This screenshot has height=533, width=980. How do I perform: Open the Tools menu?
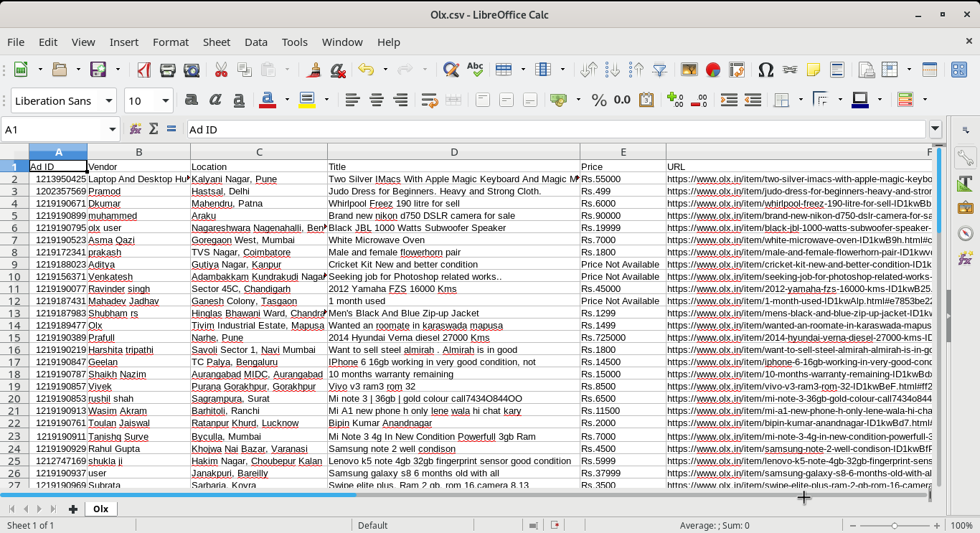click(295, 42)
